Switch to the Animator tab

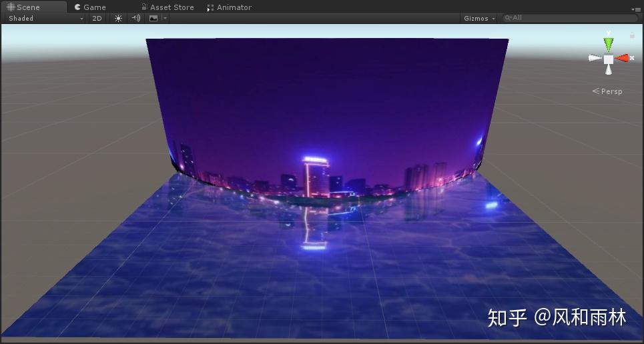click(230, 7)
